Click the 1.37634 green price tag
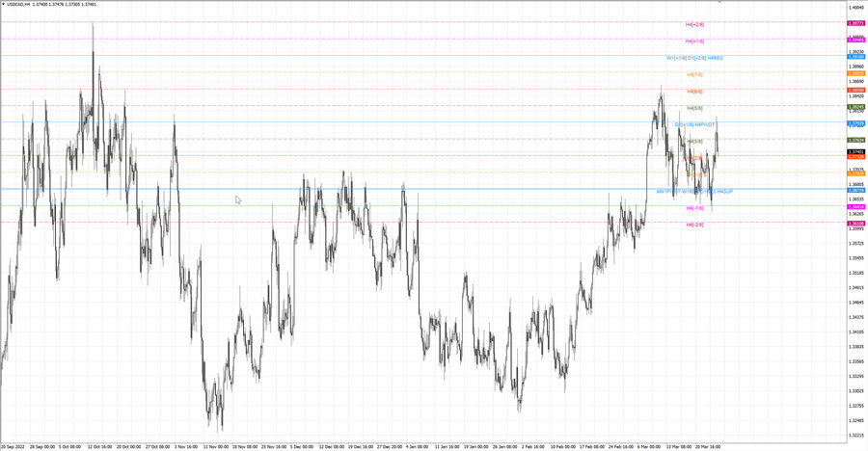The image size is (868, 451). (x=856, y=140)
